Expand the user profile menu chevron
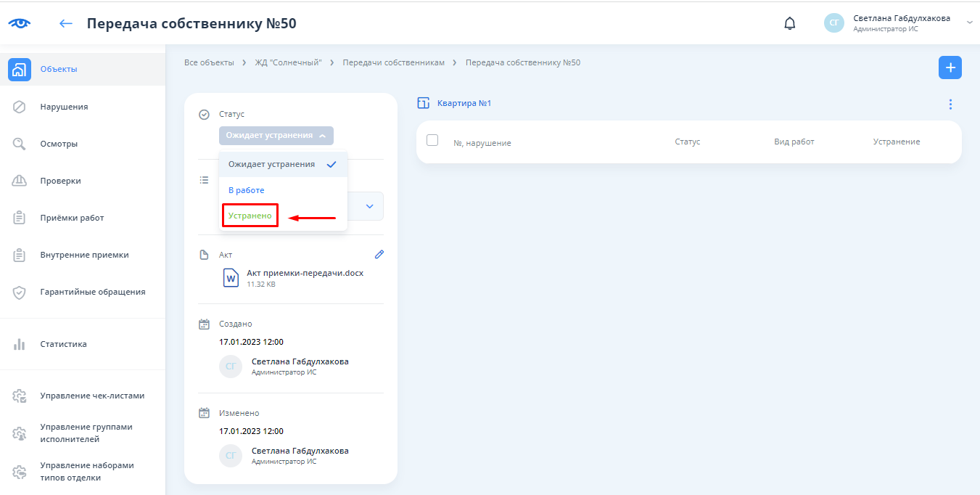 969,23
